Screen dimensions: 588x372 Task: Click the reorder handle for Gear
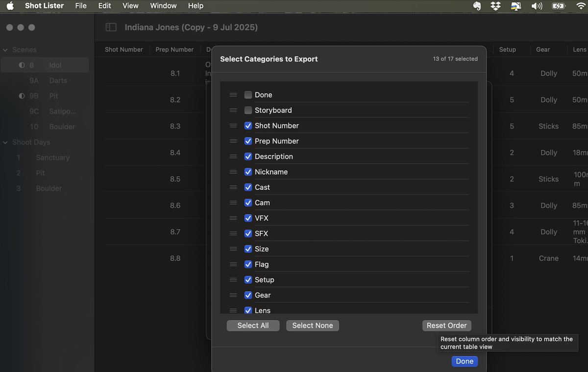pyautogui.click(x=233, y=295)
